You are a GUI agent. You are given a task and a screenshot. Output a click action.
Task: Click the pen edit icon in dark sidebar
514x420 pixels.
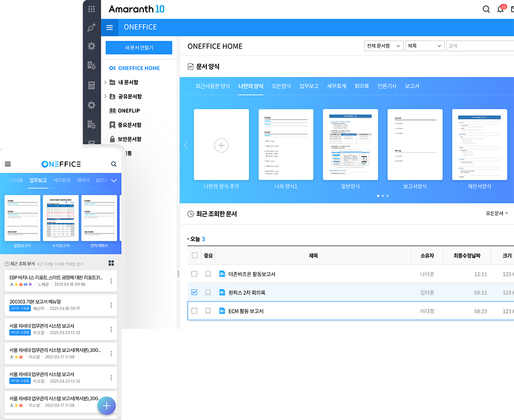(91, 28)
